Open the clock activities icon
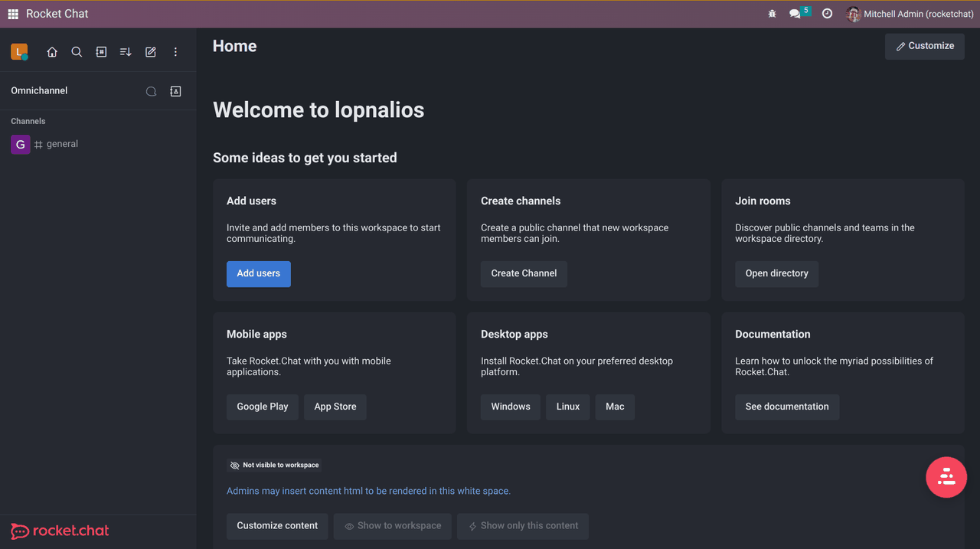Screen dimensions: 980x549 (x=827, y=14)
